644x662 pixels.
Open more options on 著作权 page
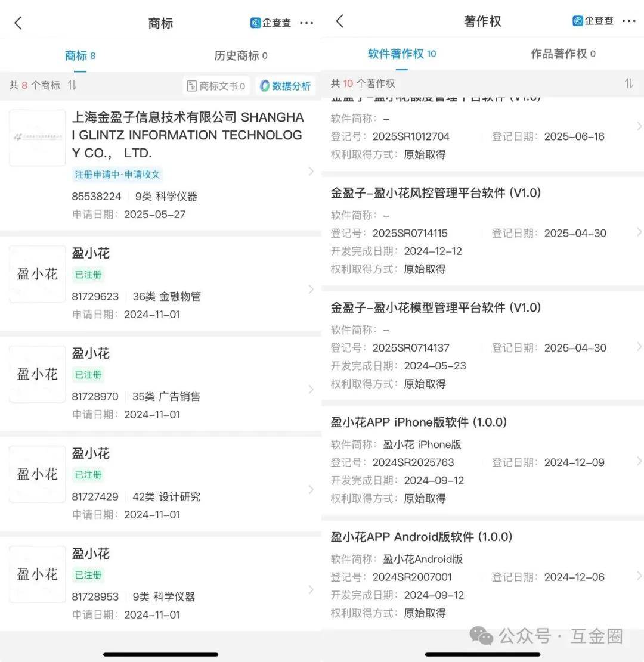coord(628,21)
